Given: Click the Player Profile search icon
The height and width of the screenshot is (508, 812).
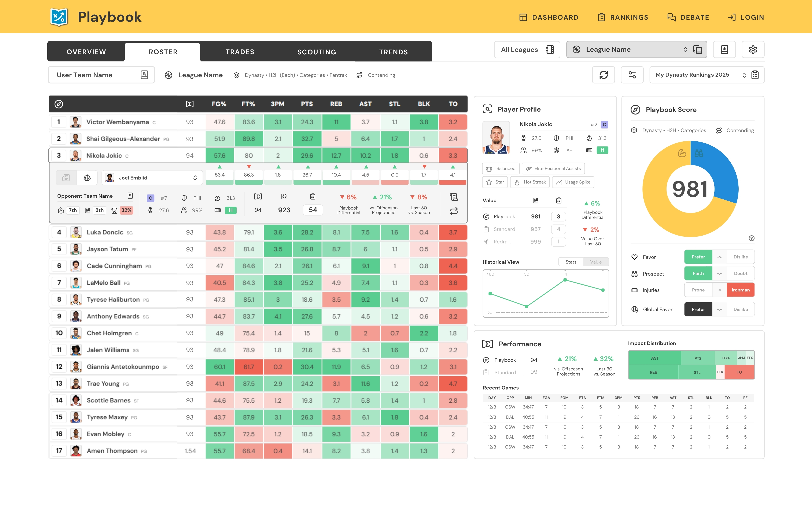Looking at the screenshot, I should tap(487, 109).
